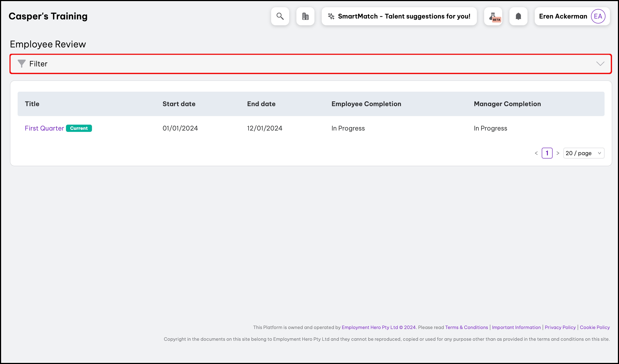Open the Privacy Policy link
Viewport: 619px width, 364px height.
point(560,327)
